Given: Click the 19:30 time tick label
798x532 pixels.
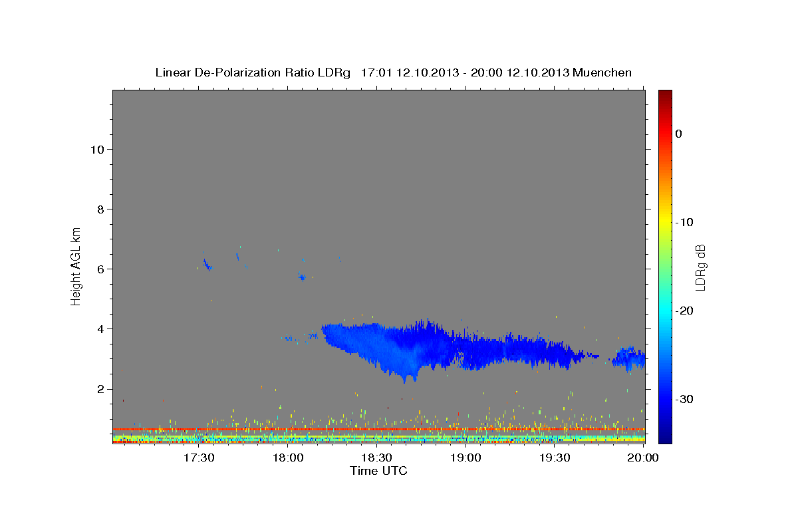Looking at the screenshot, I should pos(555,458).
